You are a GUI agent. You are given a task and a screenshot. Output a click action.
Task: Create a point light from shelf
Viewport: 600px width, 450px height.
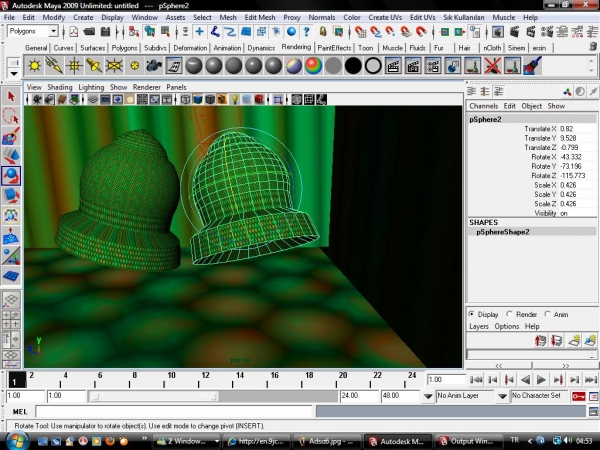(x=74, y=65)
